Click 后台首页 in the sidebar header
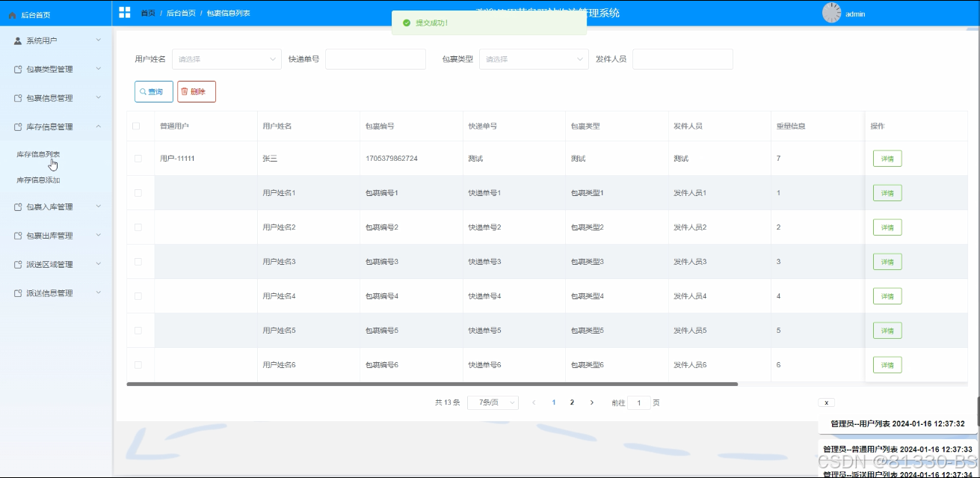The height and width of the screenshot is (478, 980). [x=35, y=15]
